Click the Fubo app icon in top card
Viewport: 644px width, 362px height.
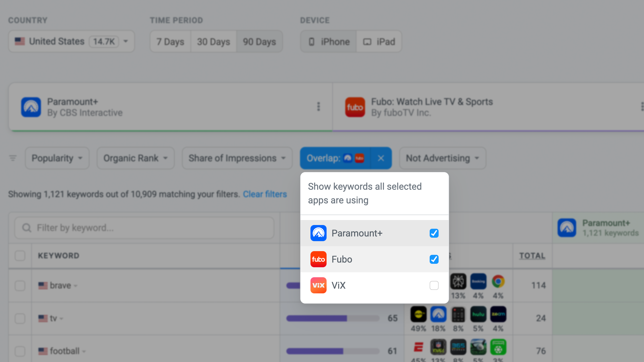point(355,107)
